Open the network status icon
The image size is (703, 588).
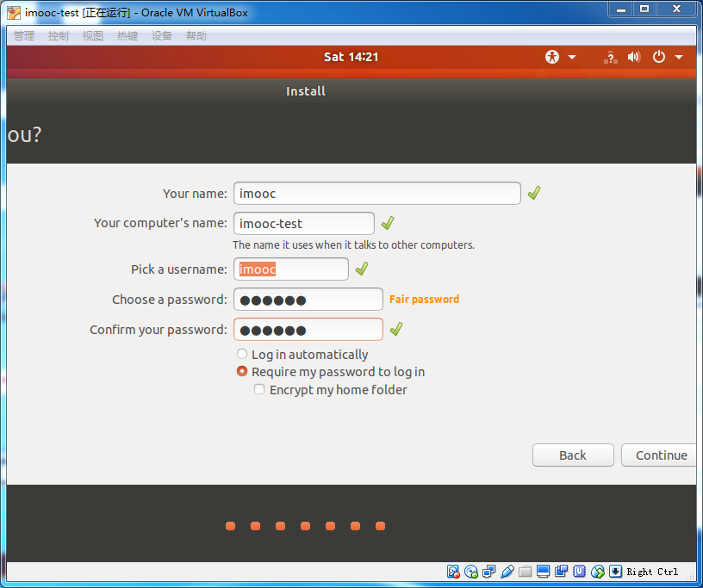(x=610, y=57)
